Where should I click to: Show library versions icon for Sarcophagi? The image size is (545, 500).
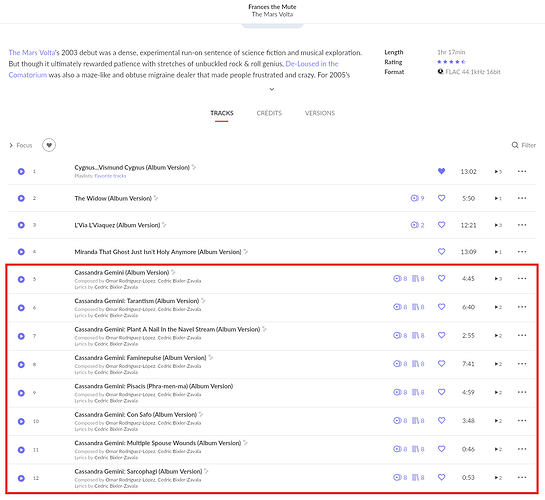point(418,477)
